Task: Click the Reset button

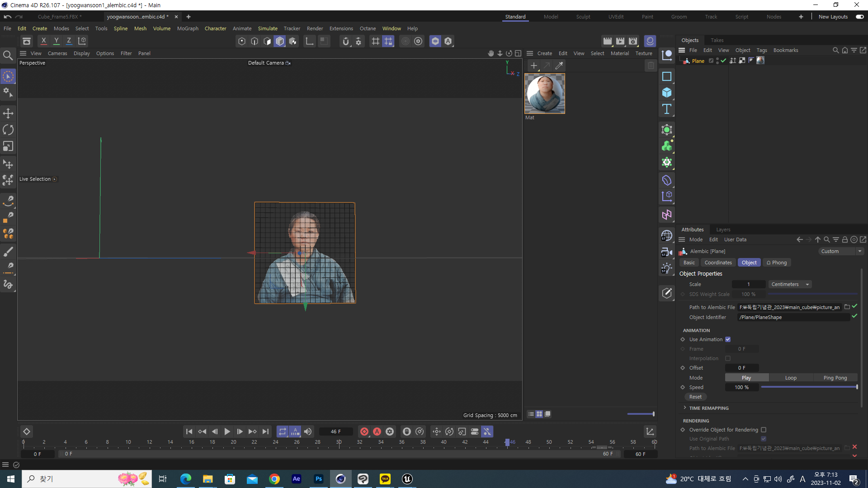Action: point(695,397)
